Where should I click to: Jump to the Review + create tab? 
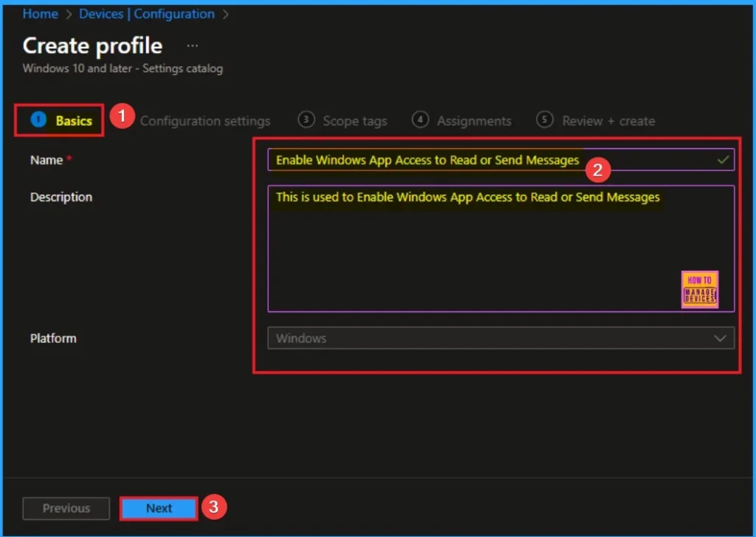608,121
